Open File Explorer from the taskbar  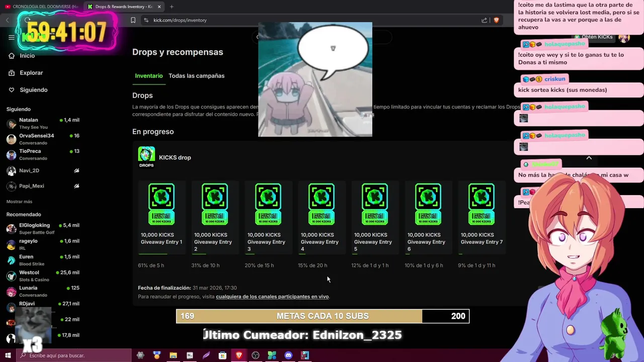point(173,355)
